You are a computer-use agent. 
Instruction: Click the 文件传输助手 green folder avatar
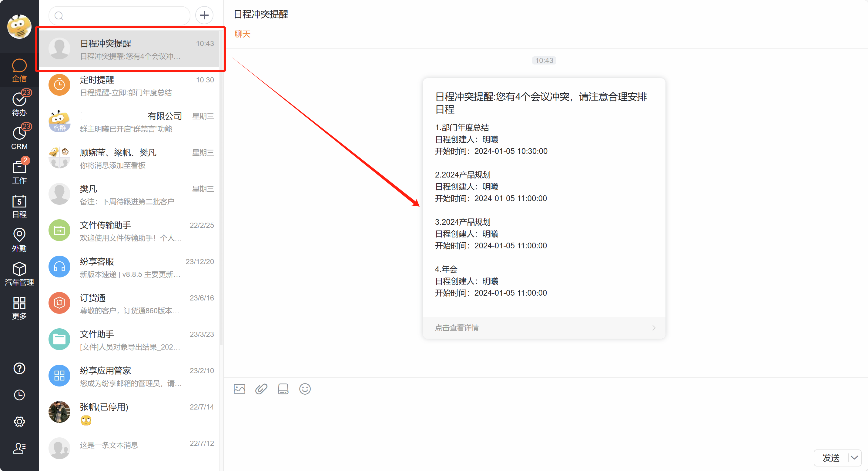59,230
